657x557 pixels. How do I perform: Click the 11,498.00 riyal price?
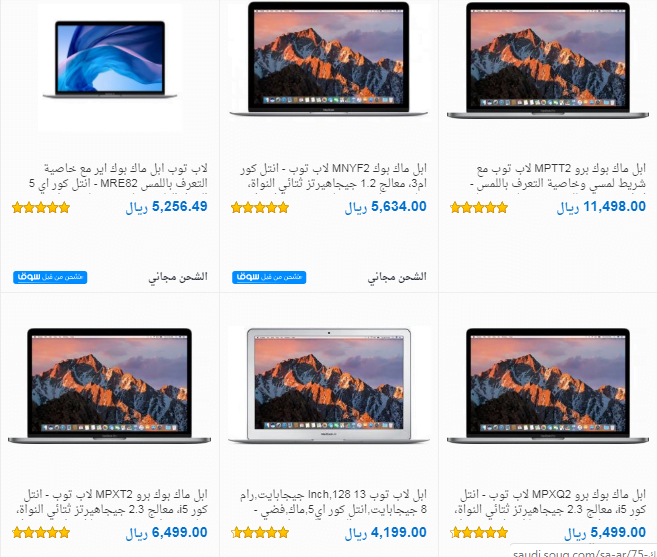pos(601,207)
